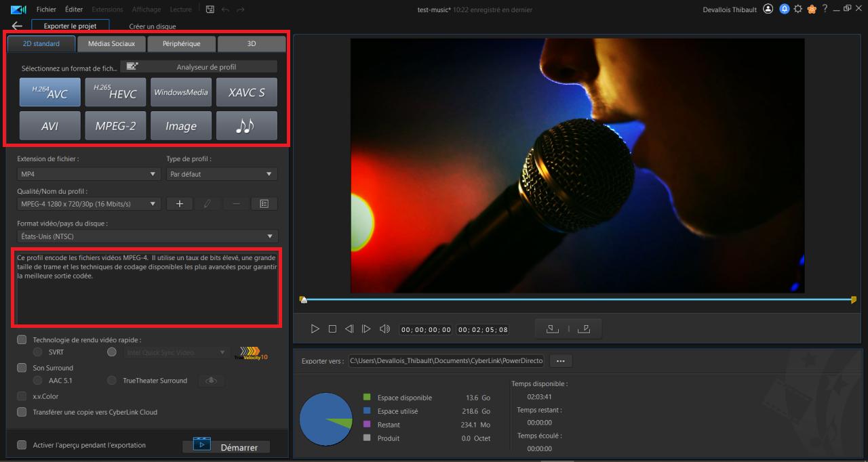
Task: Enable Son Surround checkbox
Action: tap(22, 367)
